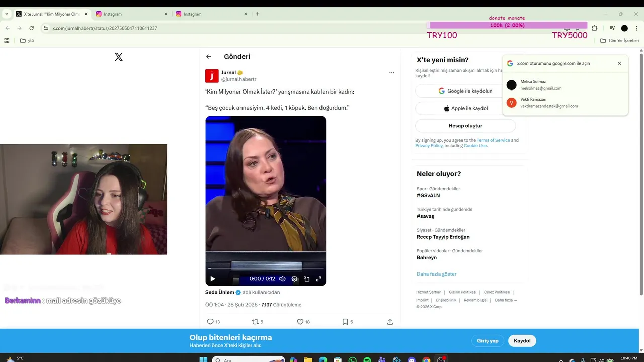Screen dimensions: 644x362
Task: Click the browser back arrow
Action: coord(8,28)
